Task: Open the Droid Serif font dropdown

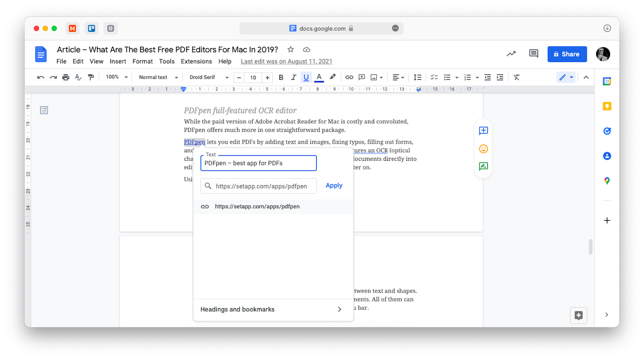Action: pos(209,78)
